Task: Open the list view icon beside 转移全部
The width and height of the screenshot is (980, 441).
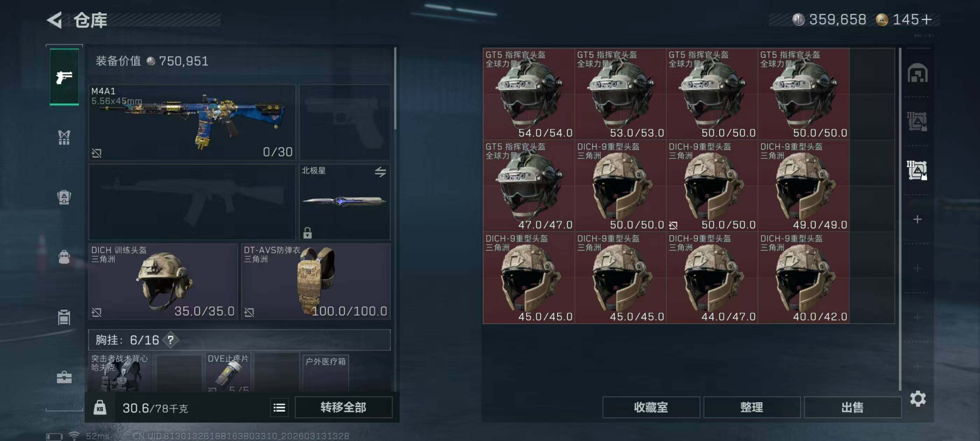Action: (279, 407)
